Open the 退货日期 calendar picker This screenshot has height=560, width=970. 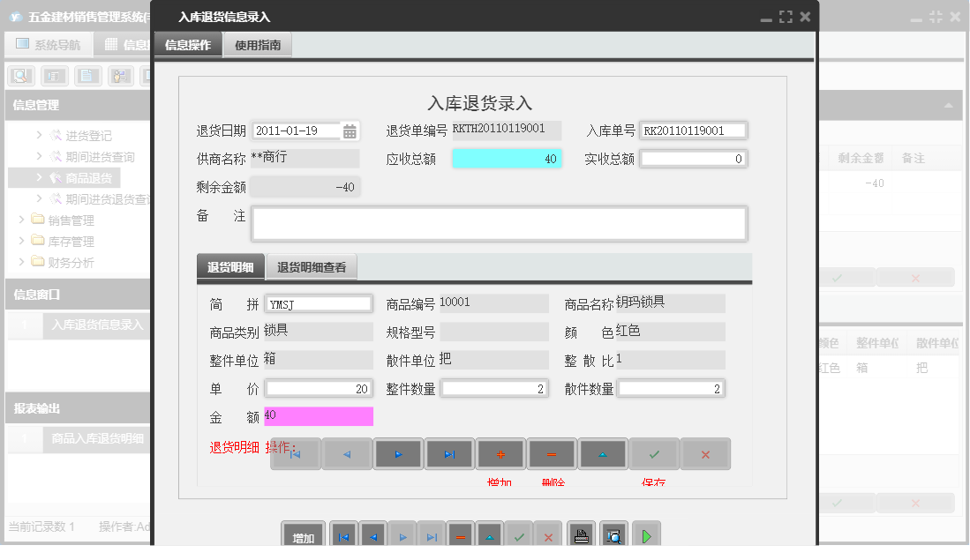click(350, 130)
